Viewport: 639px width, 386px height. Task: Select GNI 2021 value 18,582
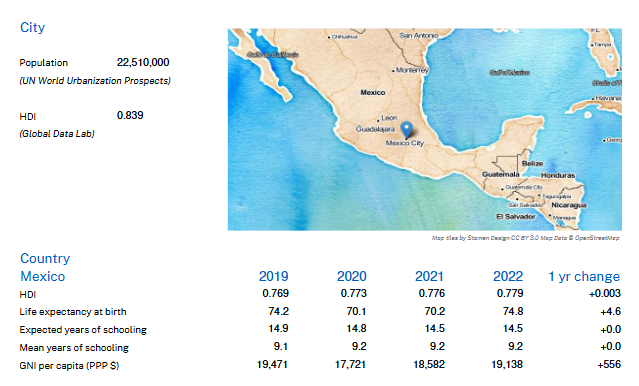[429, 364]
